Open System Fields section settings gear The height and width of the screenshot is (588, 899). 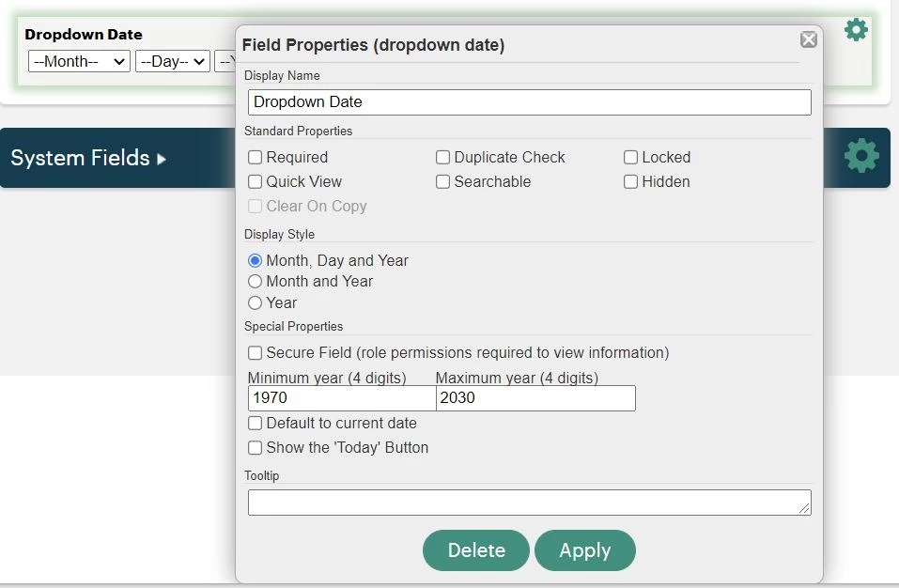[x=861, y=155]
